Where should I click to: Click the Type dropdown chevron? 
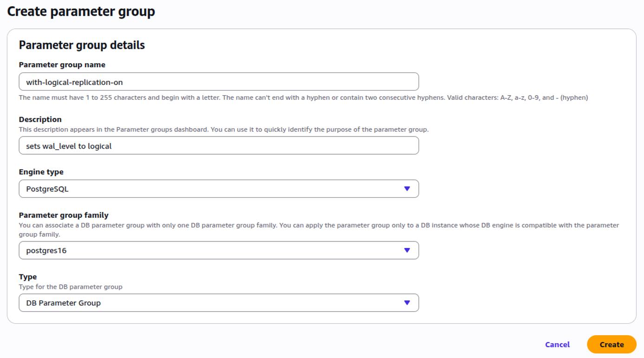pos(406,303)
